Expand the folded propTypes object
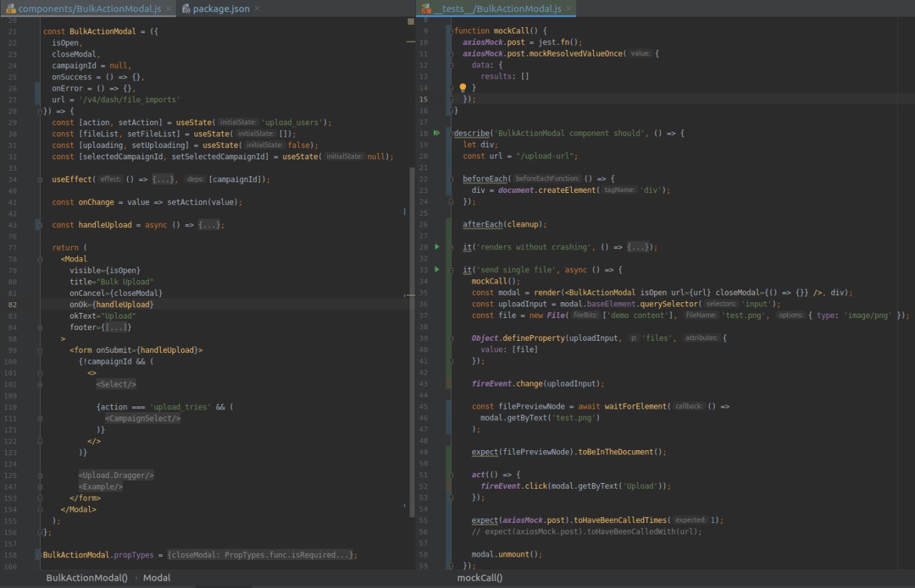Viewport: 915px width, 588px height. (x=261, y=555)
